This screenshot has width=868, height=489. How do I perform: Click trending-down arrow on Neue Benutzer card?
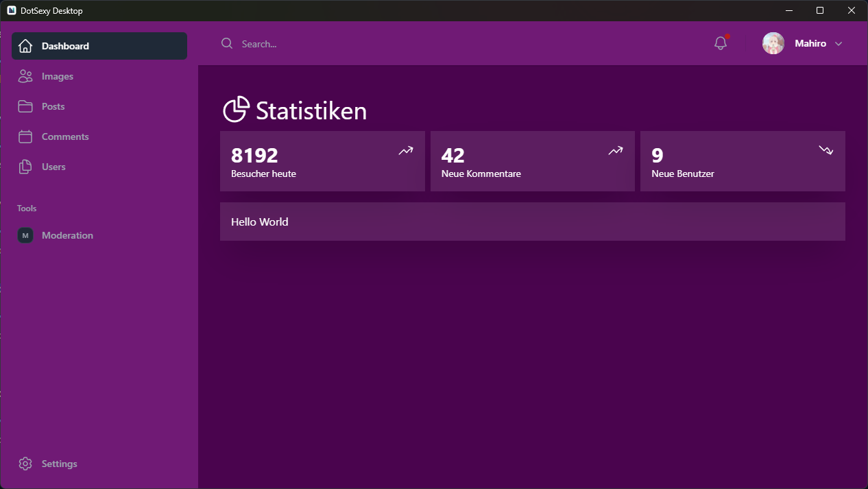click(x=825, y=150)
